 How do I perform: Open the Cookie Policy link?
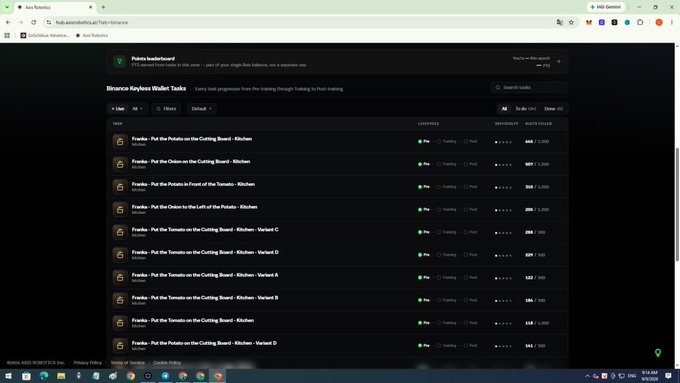[x=167, y=363]
